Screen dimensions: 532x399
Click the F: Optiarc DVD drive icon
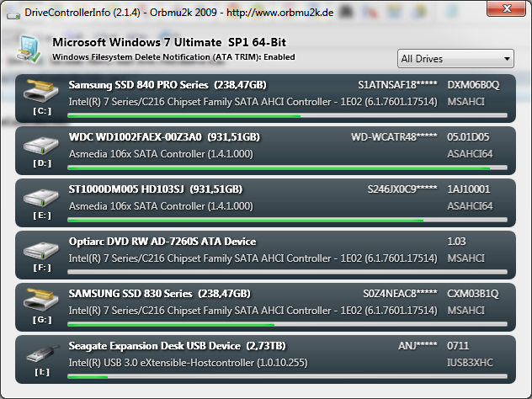click(x=40, y=249)
